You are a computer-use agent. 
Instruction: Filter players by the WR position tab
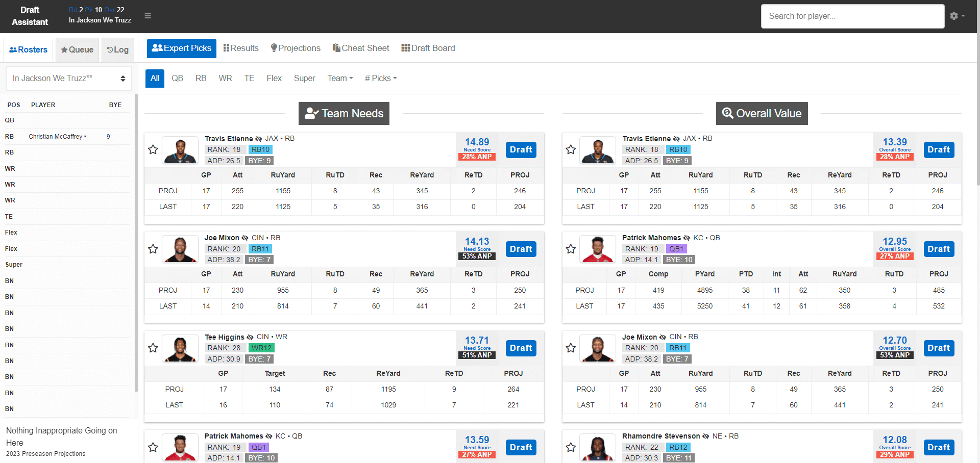[x=225, y=78]
